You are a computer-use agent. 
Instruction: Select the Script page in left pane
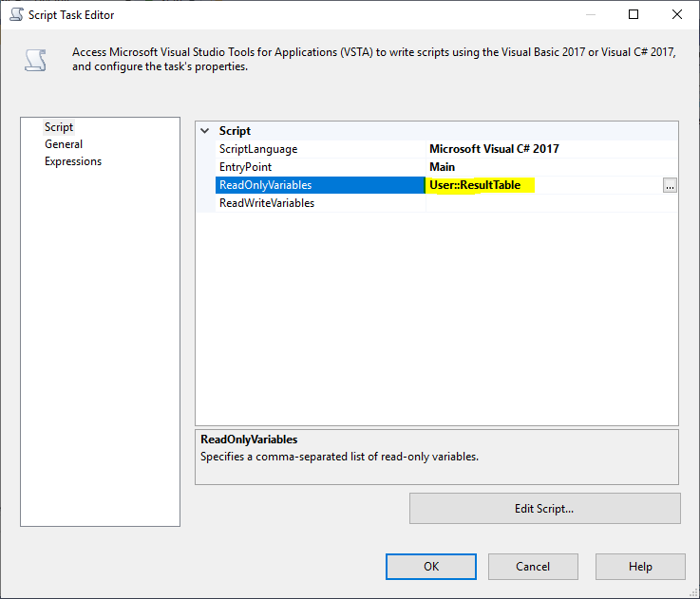tap(59, 127)
